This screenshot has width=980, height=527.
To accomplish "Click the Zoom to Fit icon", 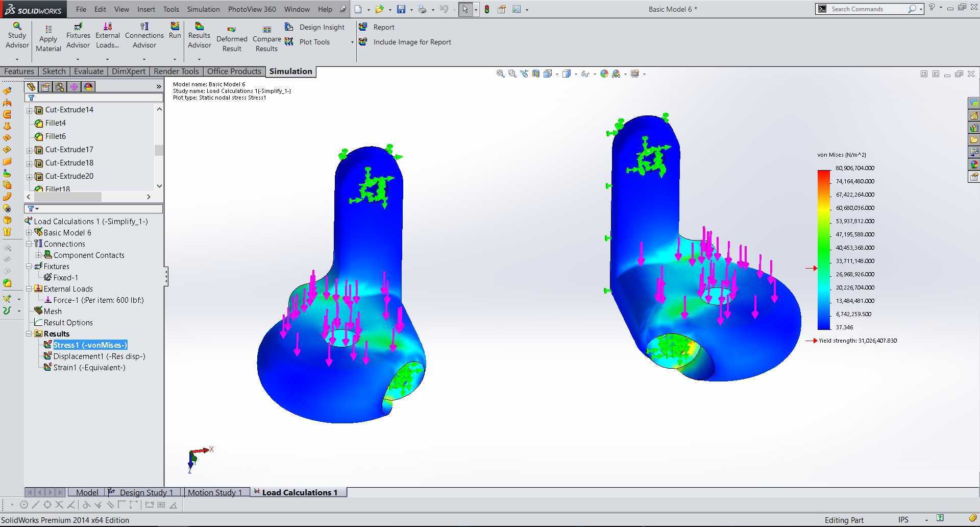I will pos(501,74).
